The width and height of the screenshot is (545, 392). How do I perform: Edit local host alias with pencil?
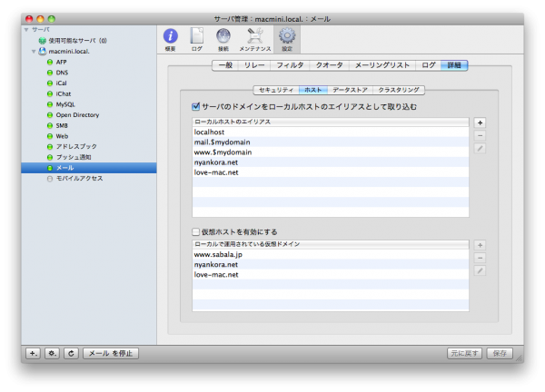pos(480,148)
